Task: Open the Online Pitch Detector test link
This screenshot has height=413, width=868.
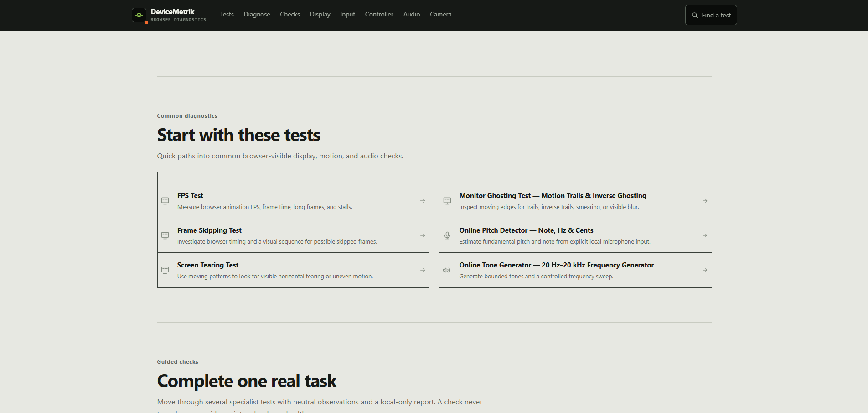Action: point(575,235)
